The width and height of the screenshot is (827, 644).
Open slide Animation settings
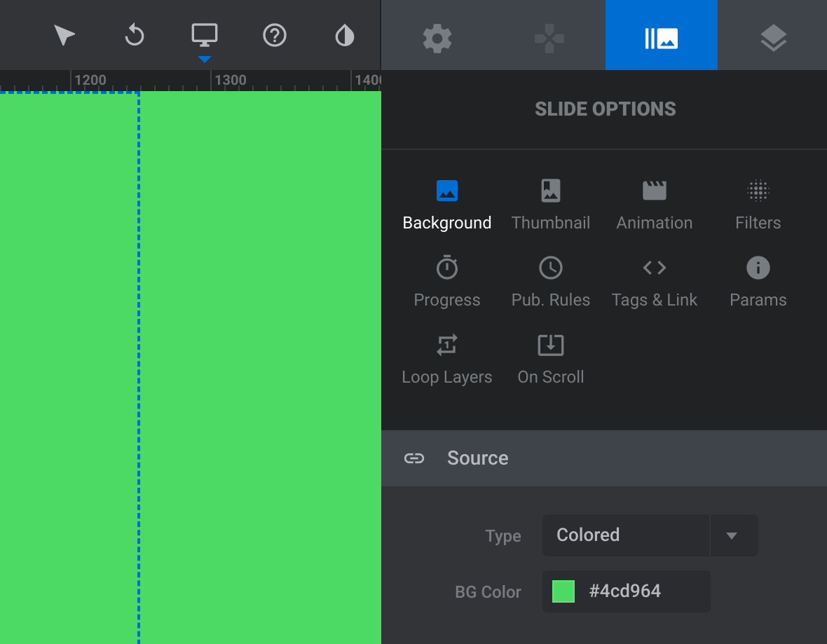654,205
